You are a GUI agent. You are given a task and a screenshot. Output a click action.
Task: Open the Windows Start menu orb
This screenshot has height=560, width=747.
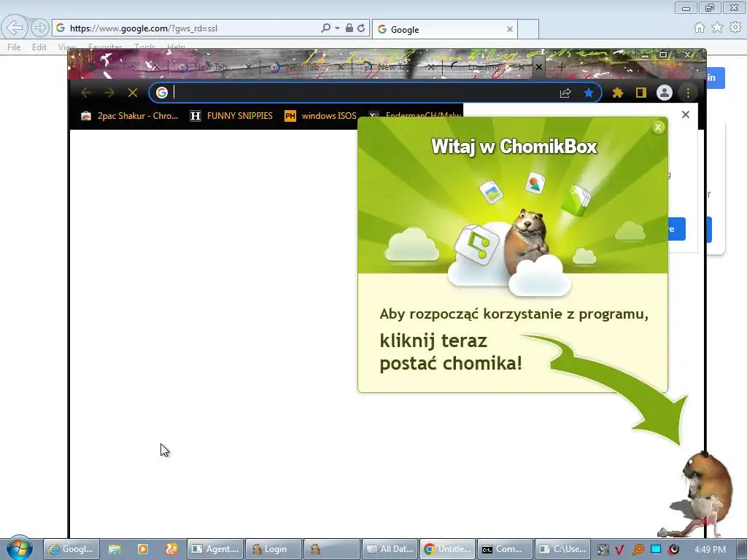pos(19,548)
